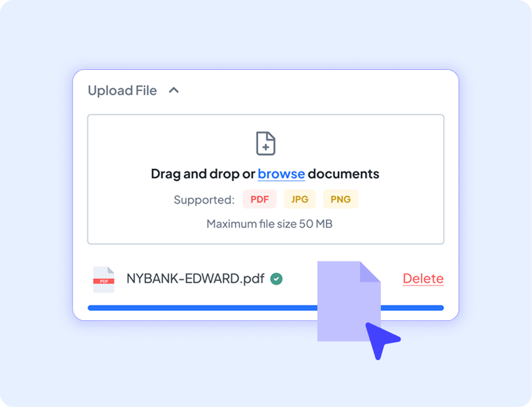Delete the NYBANK-EDWARD.pdf file
The height and width of the screenshot is (407, 532).
pos(423,279)
